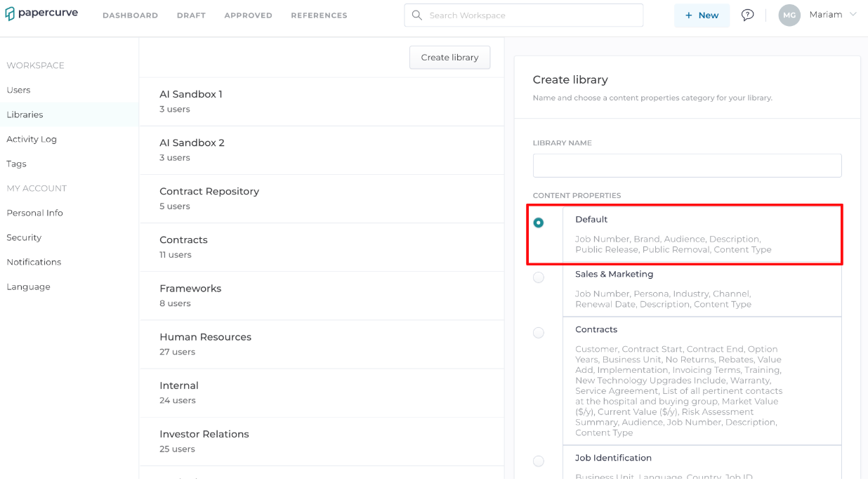
Task: Click the 'Create library' panel heading
Action: point(570,80)
